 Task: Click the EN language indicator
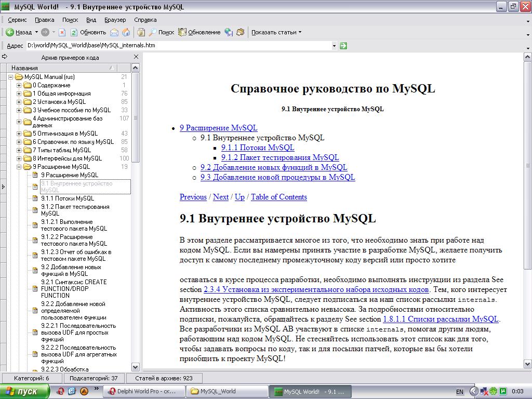[460, 392]
